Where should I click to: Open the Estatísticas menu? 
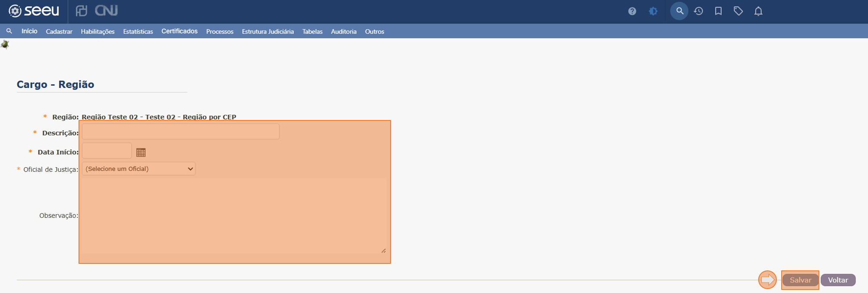[138, 32]
